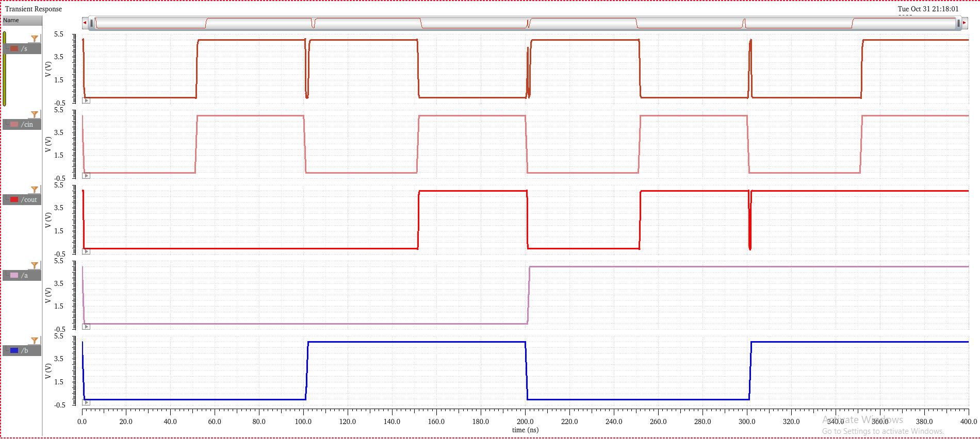Click the /cout signal color swatch
Image resolution: width=980 pixels, height=439 pixels.
[14, 199]
